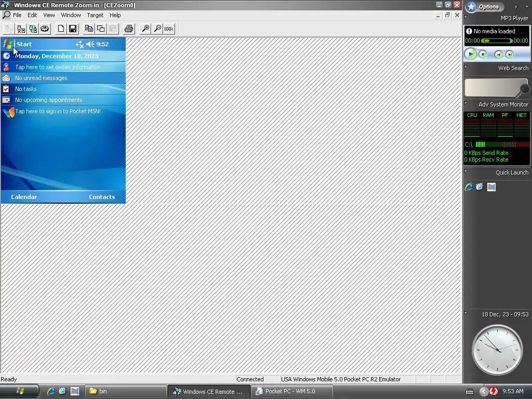Screen dimensions: 532x399
Task: Open the Windows taskbar Start button
Action: pyautogui.click(x=19, y=391)
